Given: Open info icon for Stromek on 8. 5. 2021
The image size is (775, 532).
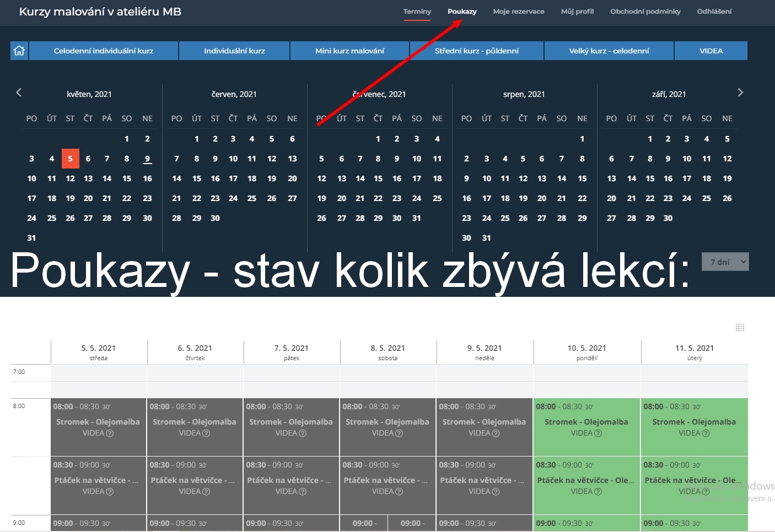Looking at the screenshot, I should [x=399, y=433].
